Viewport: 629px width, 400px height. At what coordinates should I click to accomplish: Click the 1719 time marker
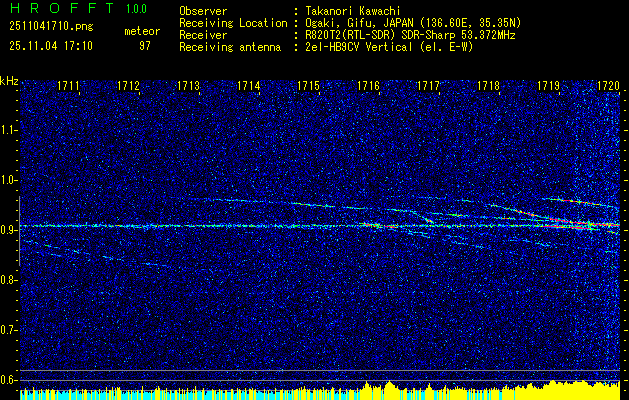549,85
